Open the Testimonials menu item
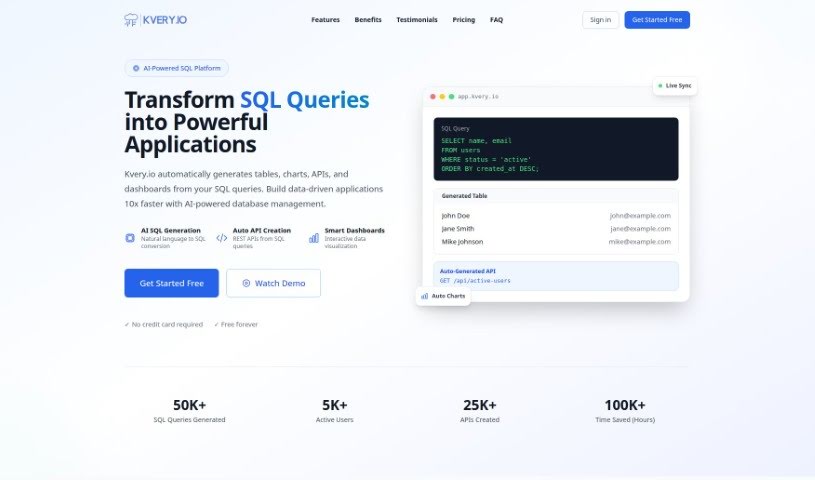This screenshot has width=815, height=480. point(416,20)
